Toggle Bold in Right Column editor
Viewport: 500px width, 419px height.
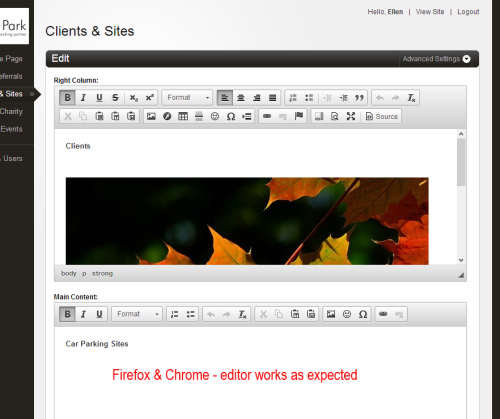coord(67,98)
